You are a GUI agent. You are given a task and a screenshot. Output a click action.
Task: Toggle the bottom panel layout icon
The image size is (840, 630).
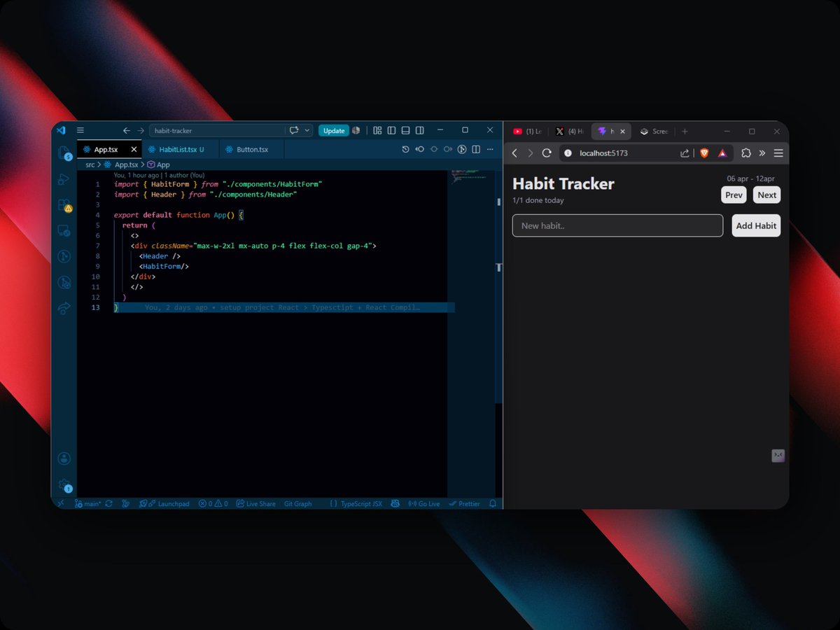pos(405,130)
